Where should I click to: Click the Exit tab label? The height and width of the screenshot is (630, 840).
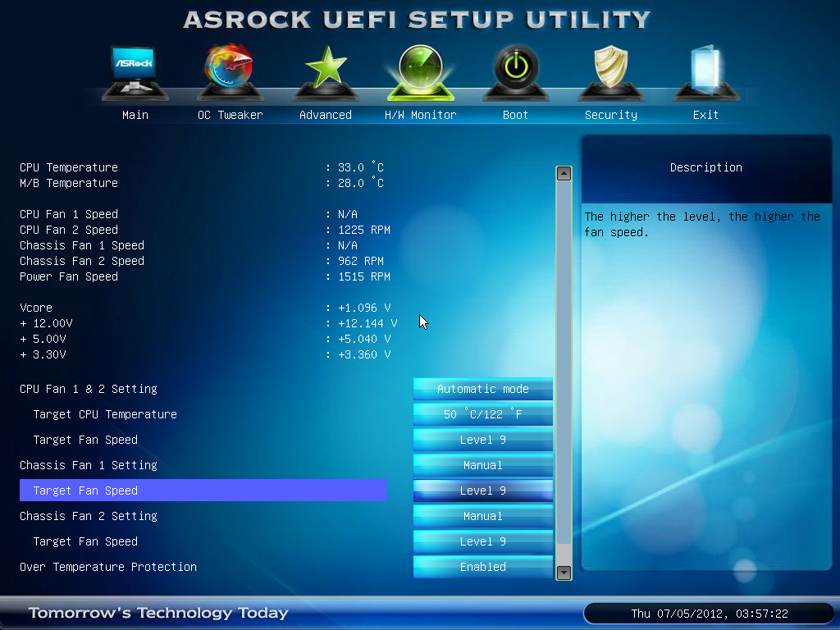coord(705,115)
